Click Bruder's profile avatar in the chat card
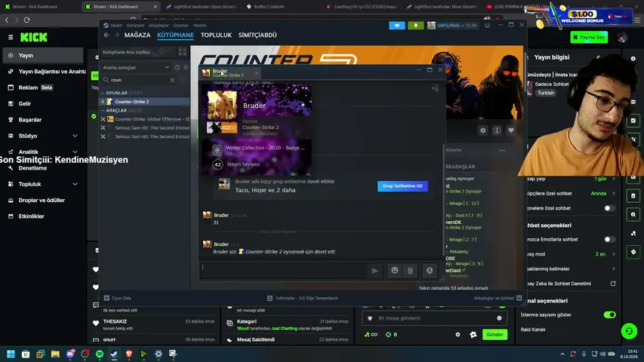 [x=222, y=105]
